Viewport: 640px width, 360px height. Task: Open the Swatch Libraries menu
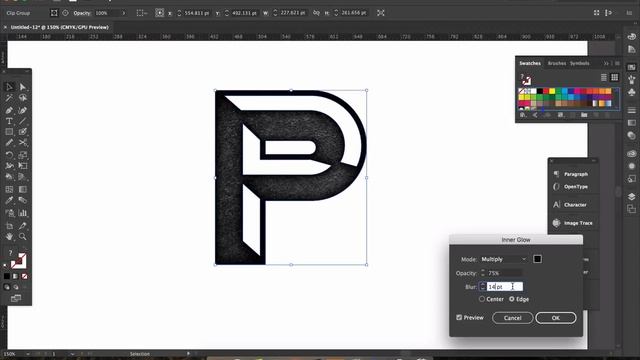[523, 115]
